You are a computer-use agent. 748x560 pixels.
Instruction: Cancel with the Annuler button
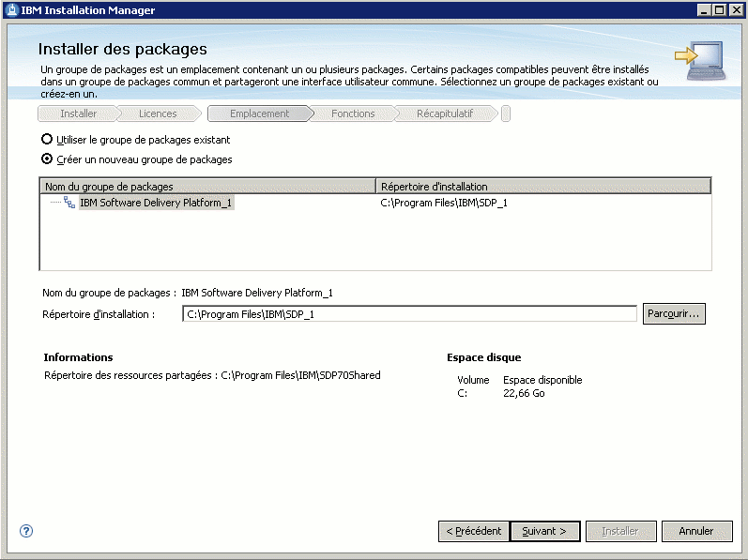(696, 531)
